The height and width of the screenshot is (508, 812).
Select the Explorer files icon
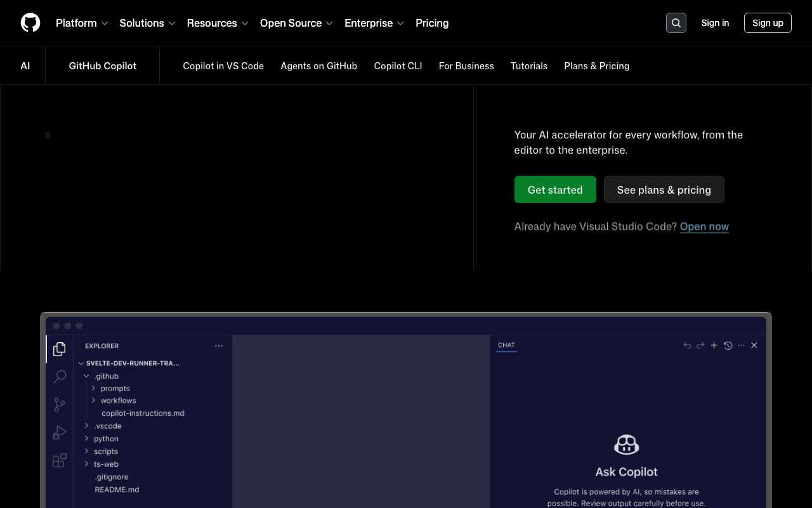pos(60,349)
